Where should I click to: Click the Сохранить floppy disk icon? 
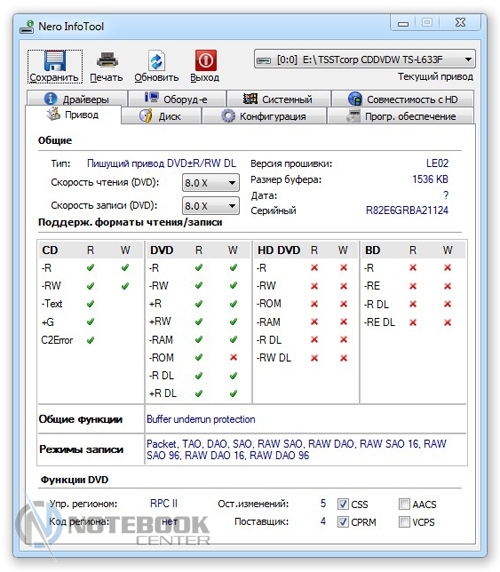coord(55,61)
